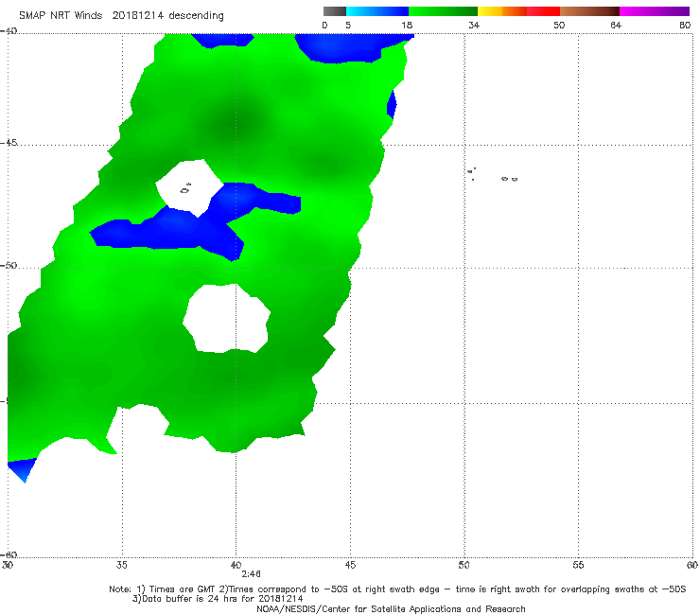Screen dimensions: 700x615
Task: Click the gray 0-5 segment of color bar
Action: [x=335, y=11]
